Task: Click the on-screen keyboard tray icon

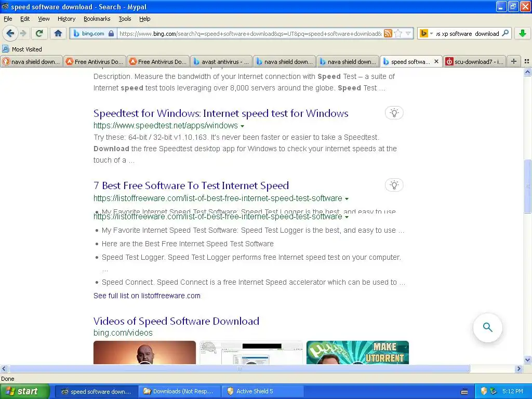Action: pos(464,392)
